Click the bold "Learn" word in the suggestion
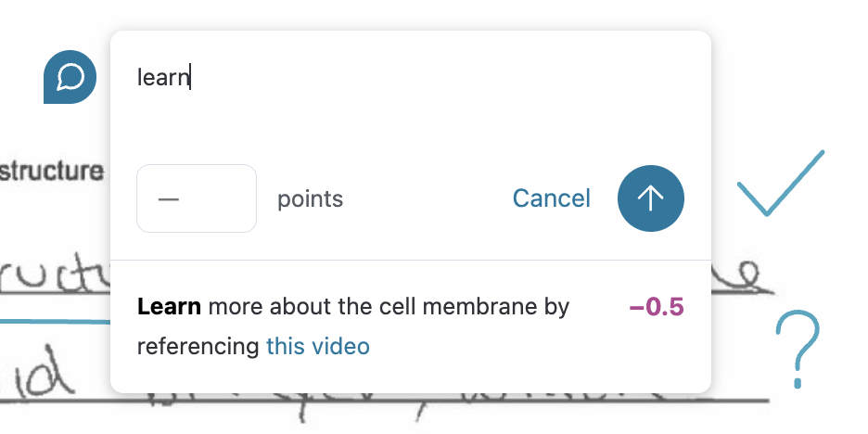Screen dimensions: 868x434 170,307
